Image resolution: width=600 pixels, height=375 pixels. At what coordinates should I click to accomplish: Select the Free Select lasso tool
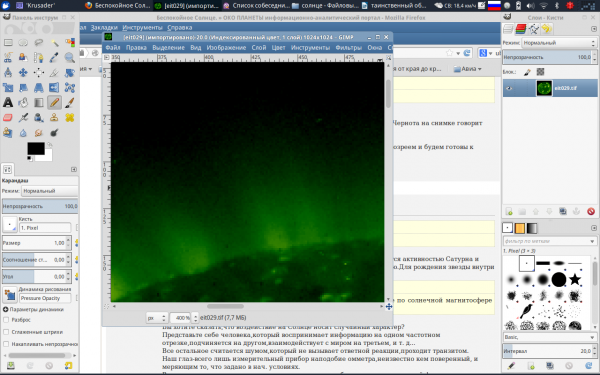pyautogui.click(x=39, y=42)
